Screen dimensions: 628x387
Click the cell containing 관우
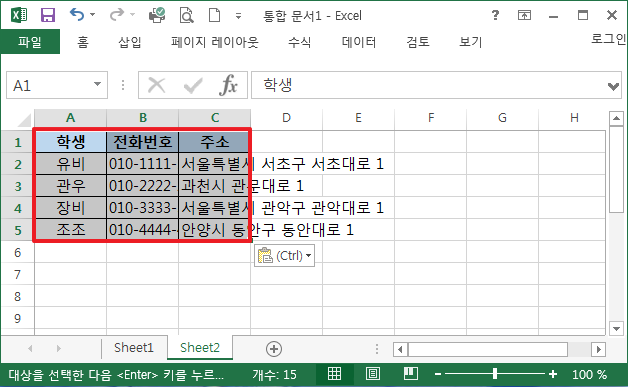[x=70, y=186]
